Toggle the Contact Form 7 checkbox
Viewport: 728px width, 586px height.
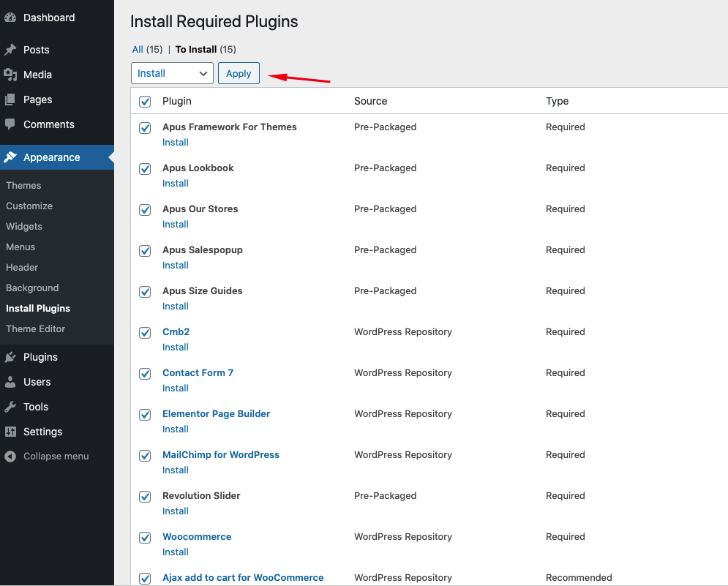145,374
